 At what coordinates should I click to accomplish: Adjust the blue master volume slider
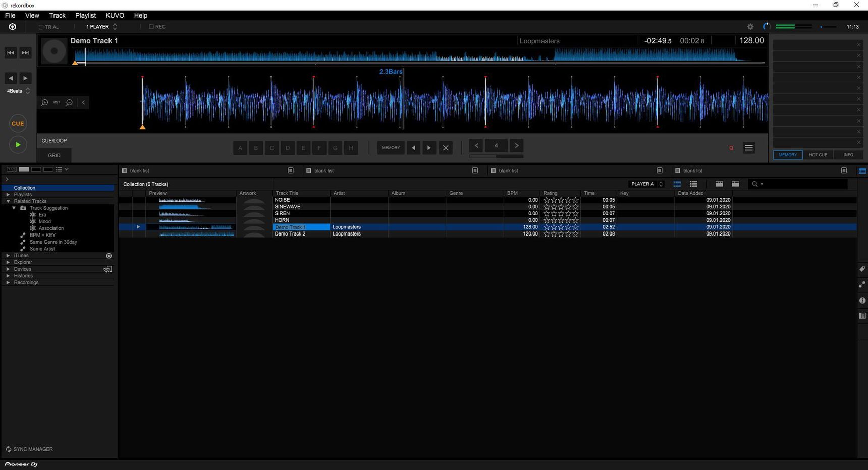(828, 27)
